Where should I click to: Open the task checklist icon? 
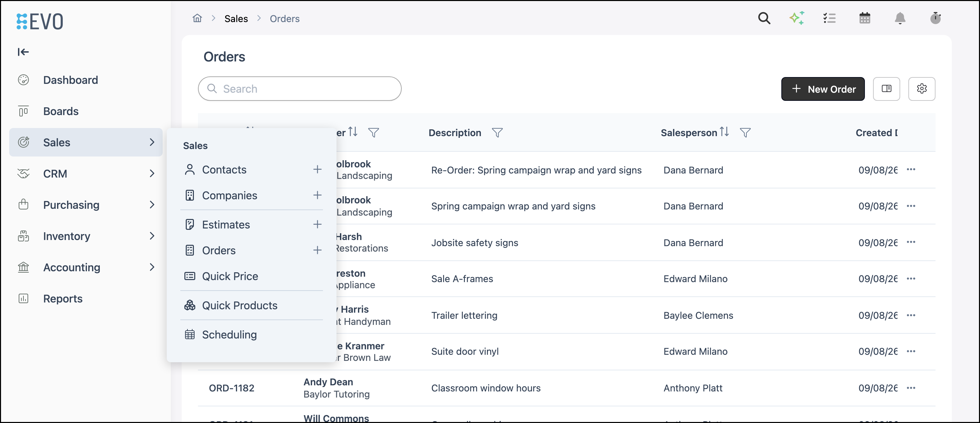[x=829, y=18]
